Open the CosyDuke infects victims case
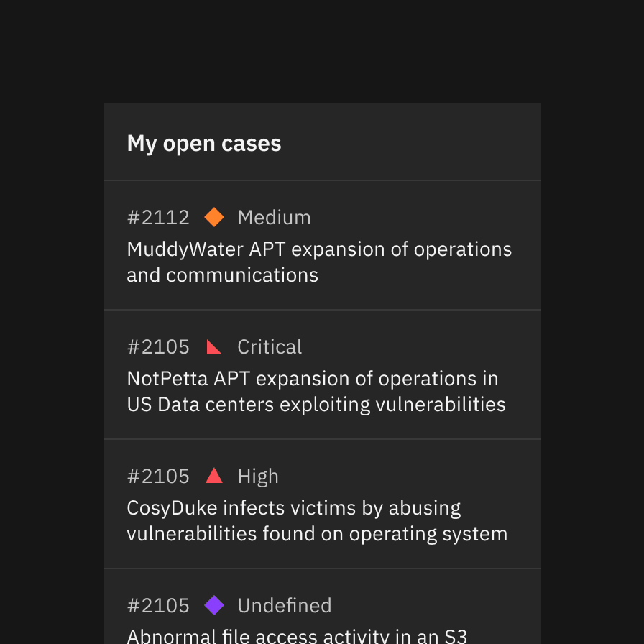 (321, 504)
